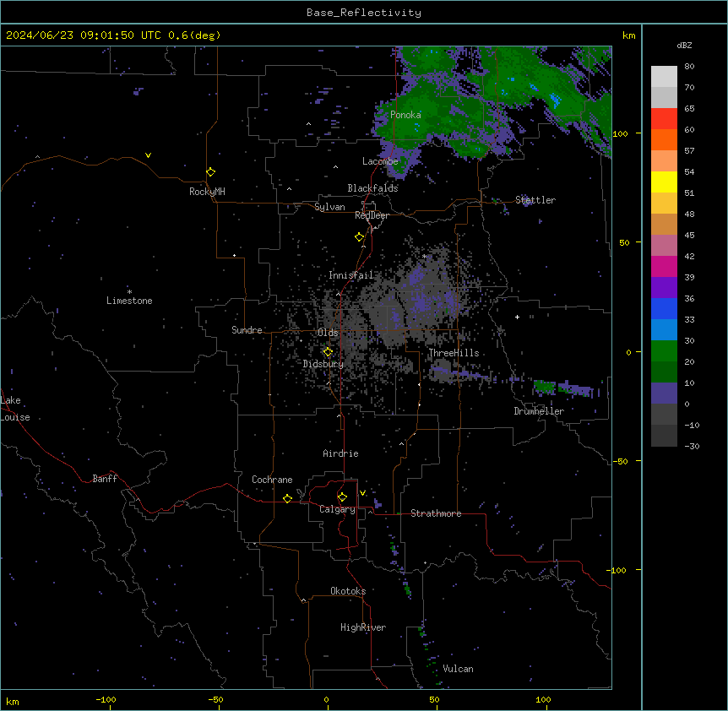Click the Drumheller town label
This screenshot has height=711, width=728.
539,411
